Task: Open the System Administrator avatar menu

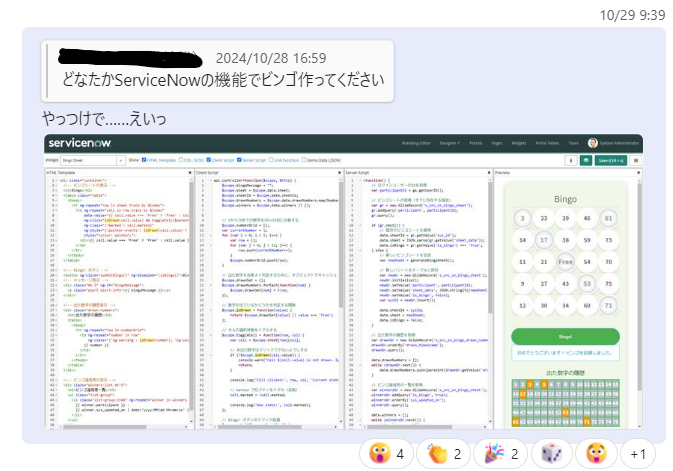Action: tap(593, 143)
